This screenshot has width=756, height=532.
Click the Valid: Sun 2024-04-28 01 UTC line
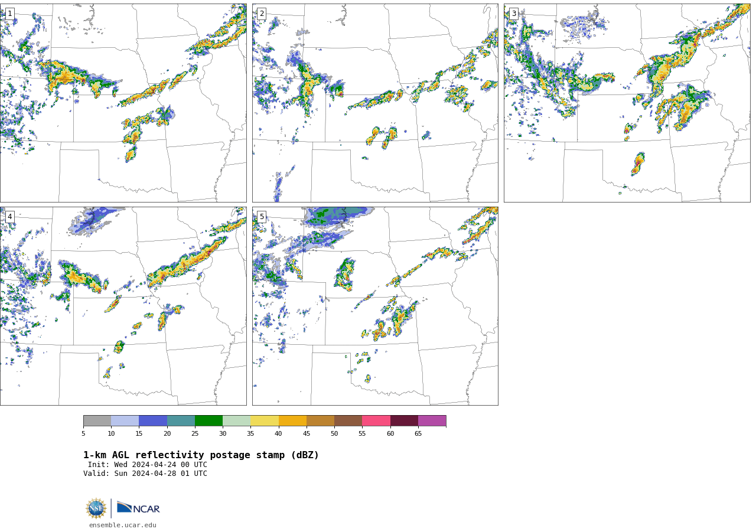coord(145,474)
